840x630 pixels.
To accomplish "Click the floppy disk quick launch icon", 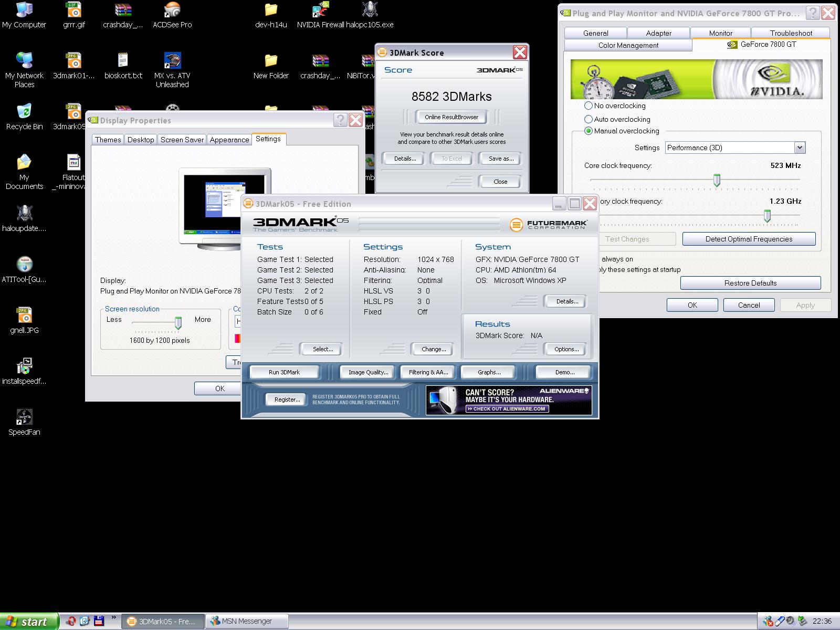I will pos(99,621).
